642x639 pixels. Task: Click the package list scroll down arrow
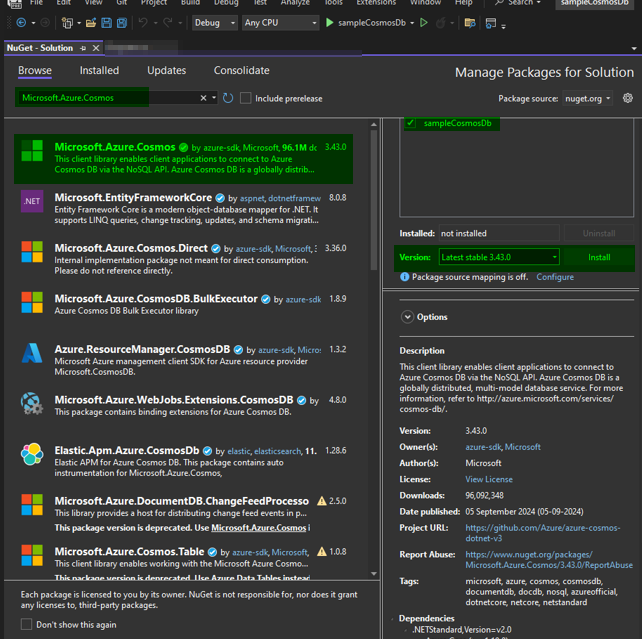(374, 574)
